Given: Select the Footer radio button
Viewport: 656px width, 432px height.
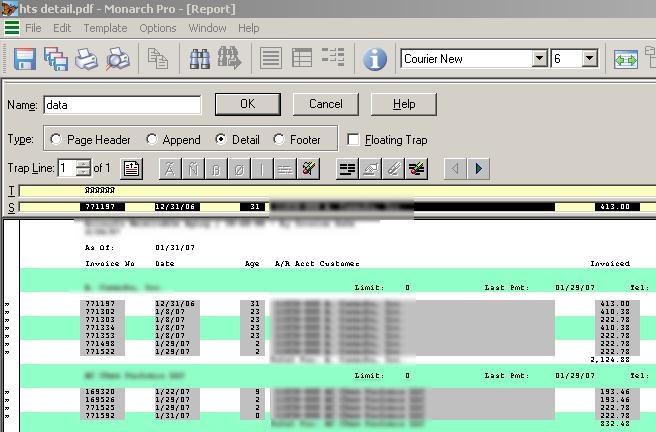Looking at the screenshot, I should (279, 140).
